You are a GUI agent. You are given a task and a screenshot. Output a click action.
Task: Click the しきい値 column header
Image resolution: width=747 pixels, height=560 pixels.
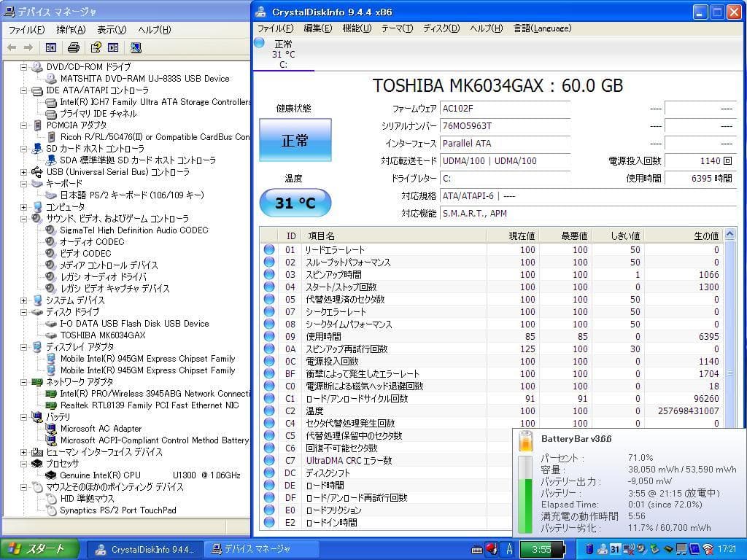(x=619, y=236)
